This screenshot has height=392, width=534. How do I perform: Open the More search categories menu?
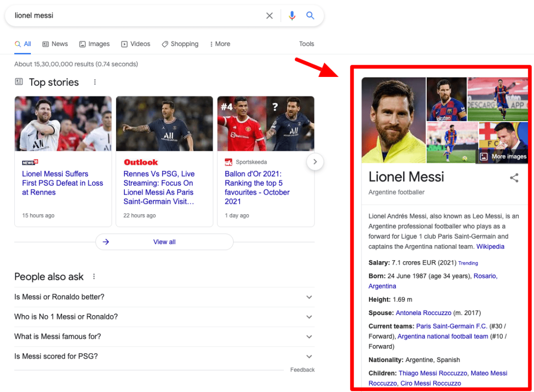tap(220, 44)
